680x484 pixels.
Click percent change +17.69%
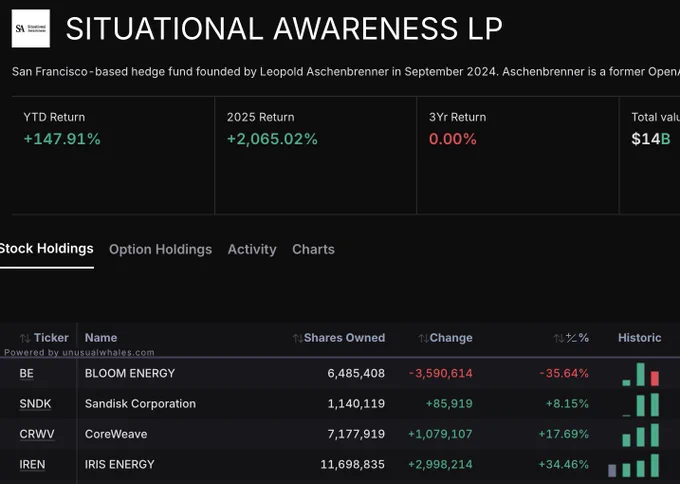tap(564, 434)
